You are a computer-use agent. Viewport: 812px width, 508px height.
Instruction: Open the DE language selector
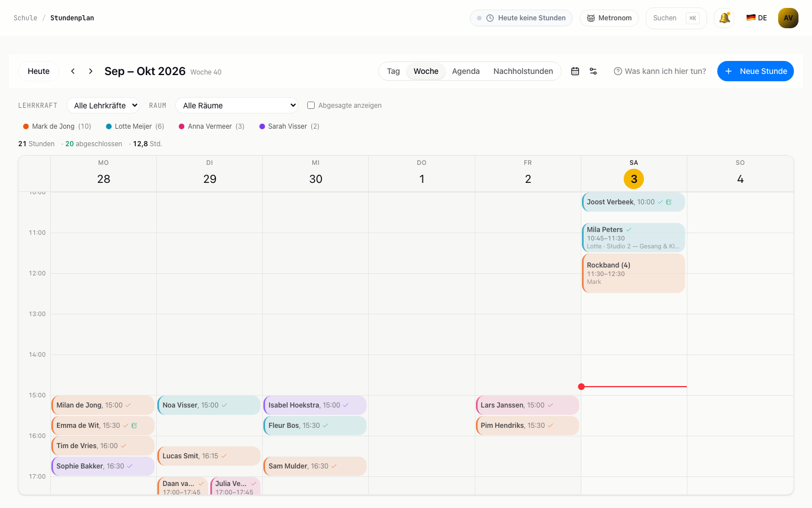tap(757, 18)
